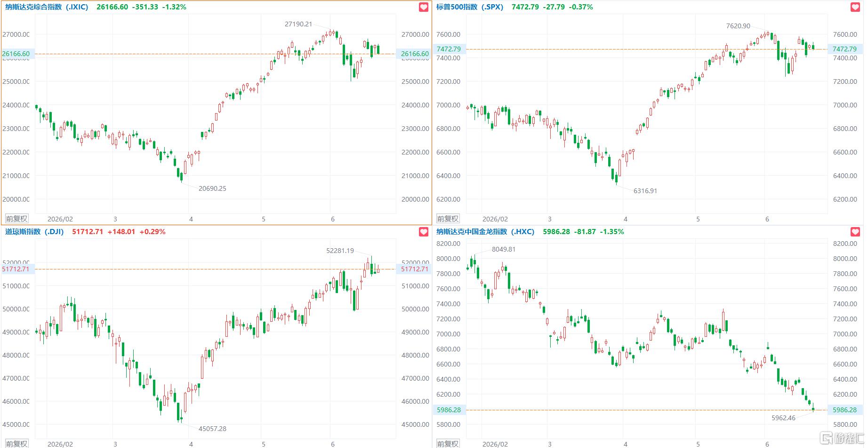
Task: Click the S&P right-axis current price tag 7472.79
Action: point(844,49)
